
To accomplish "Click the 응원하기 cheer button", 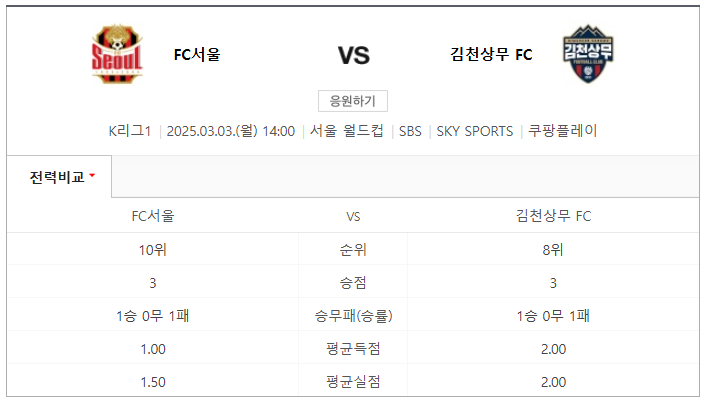I will (x=353, y=101).
